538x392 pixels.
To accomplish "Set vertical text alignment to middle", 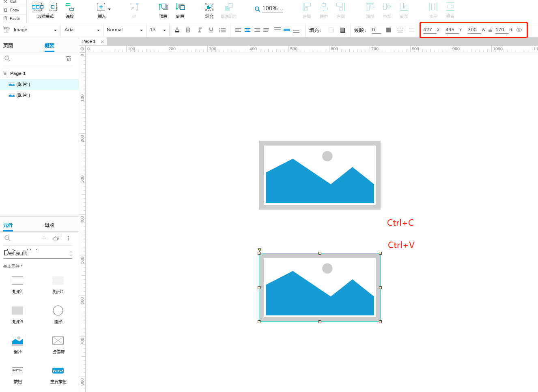I will [x=287, y=30].
